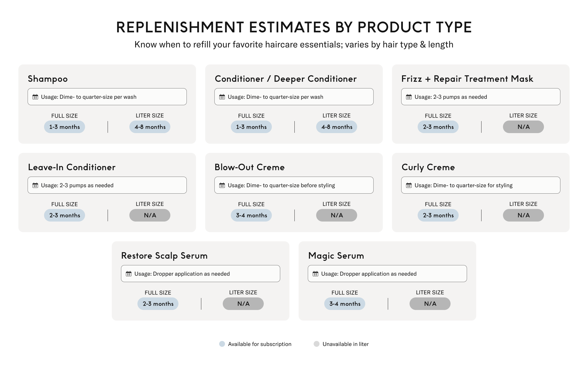Viewport: 588px width, 368px height.
Task: Click the gray 'Unavailable in liter' legend dot
Action: click(x=316, y=344)
